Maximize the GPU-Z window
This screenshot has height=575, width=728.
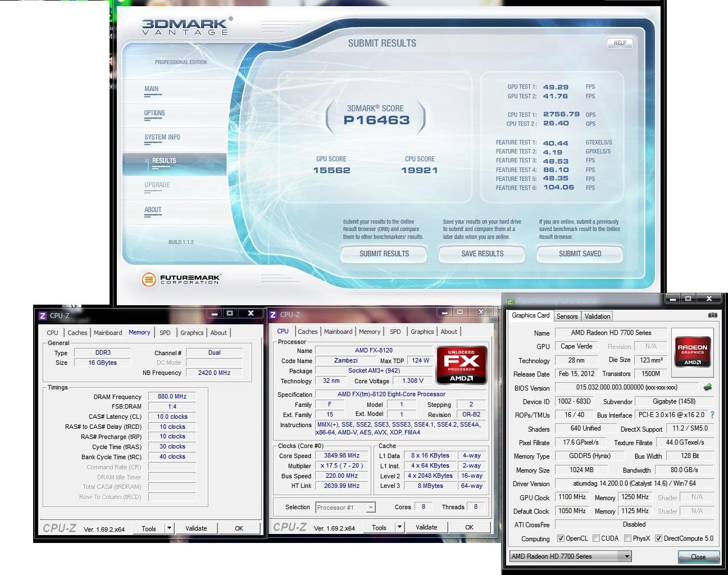(x=688, y=298)
